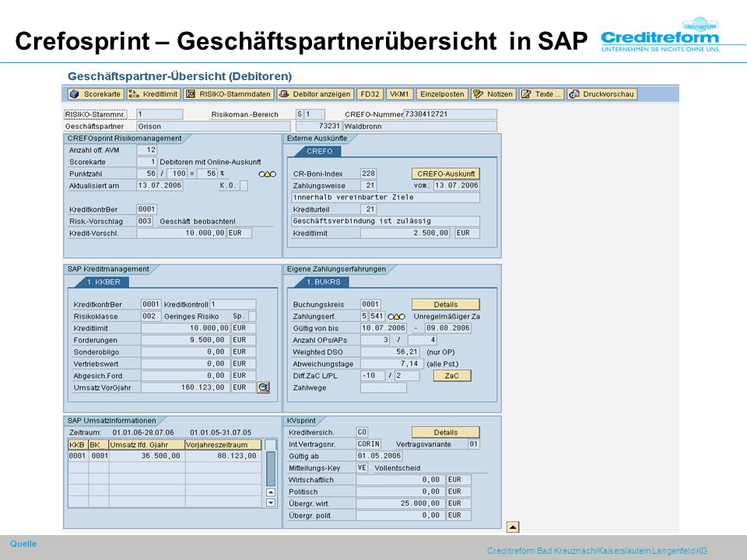
Task: Open the Druckvorschau print preview
Action: (x=602, y=94)
